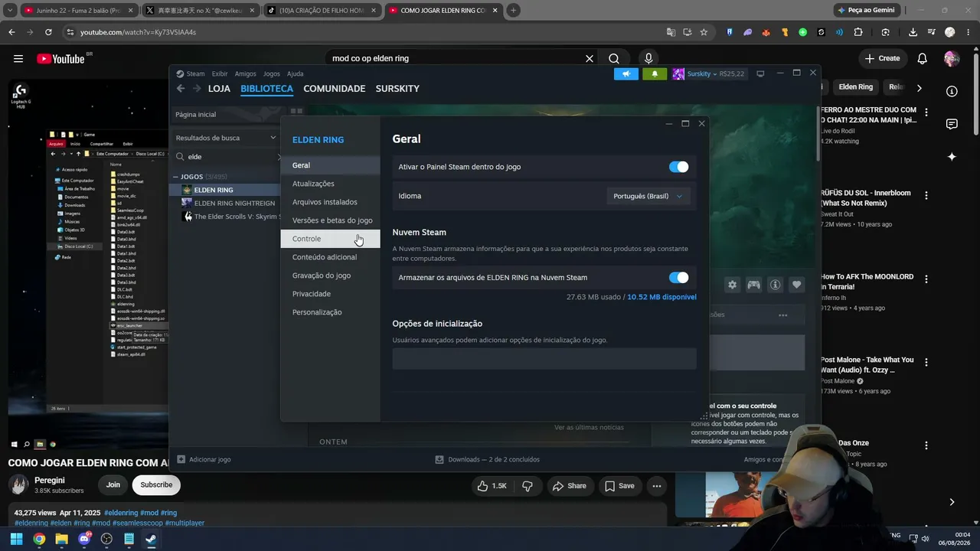Click the Steam library search field
The width and height of the screenshot is (980, 551).
coord(227,157)
